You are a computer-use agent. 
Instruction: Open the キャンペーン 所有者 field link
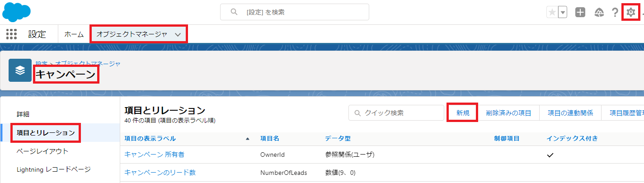pyautogui.click(x=154, y=155)
